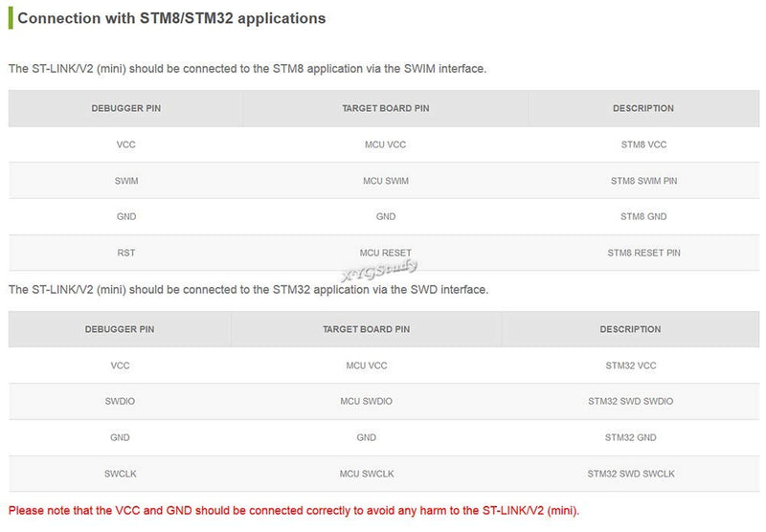
Task: Click the MCU SWIM target pin cell
Action: pos(386,181)
